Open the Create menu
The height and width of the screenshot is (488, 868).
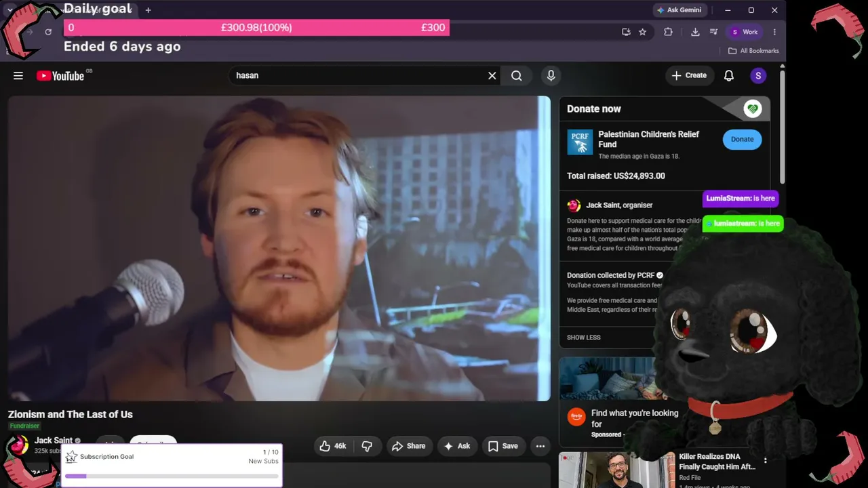690,75
